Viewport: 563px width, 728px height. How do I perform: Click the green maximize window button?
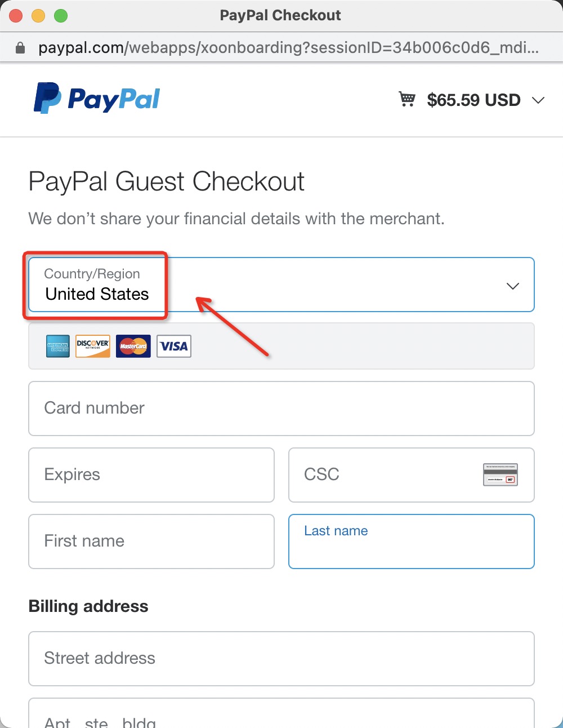tap(61, 16)
